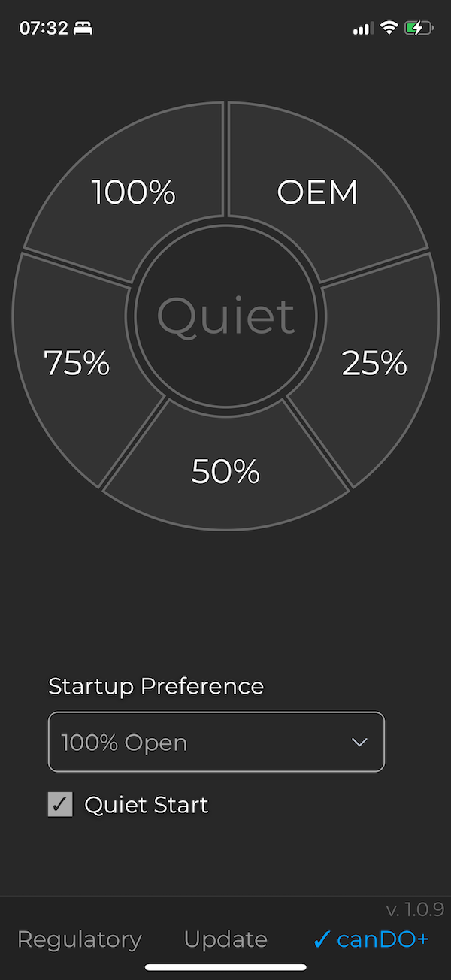Activate Quiet mode in the wheel center

225,316
